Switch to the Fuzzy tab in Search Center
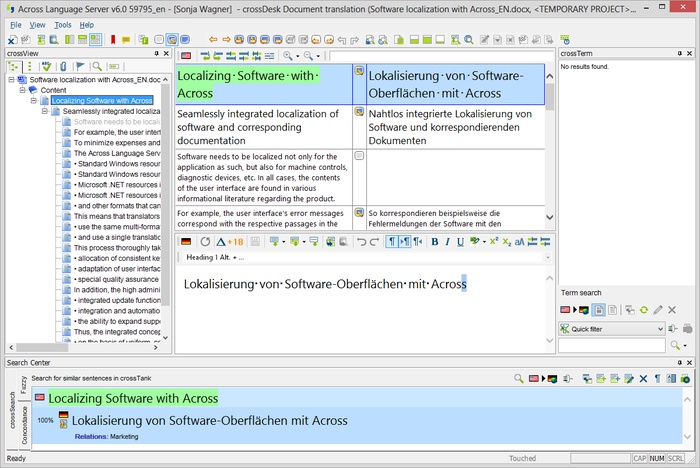Screen dimensions: 700x468 pyautogui.click(x=24, y=384)
